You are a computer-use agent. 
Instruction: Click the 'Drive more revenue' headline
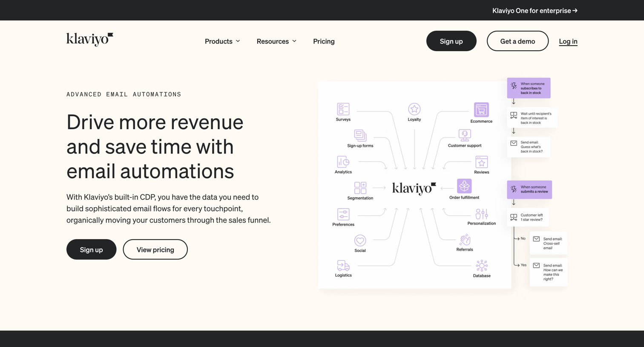[x=155, y=146]
